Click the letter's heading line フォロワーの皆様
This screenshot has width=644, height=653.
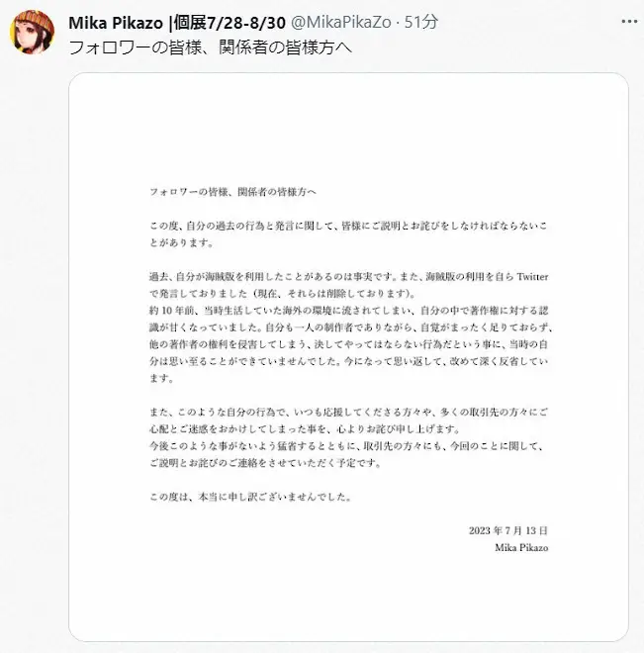(232, 192)
